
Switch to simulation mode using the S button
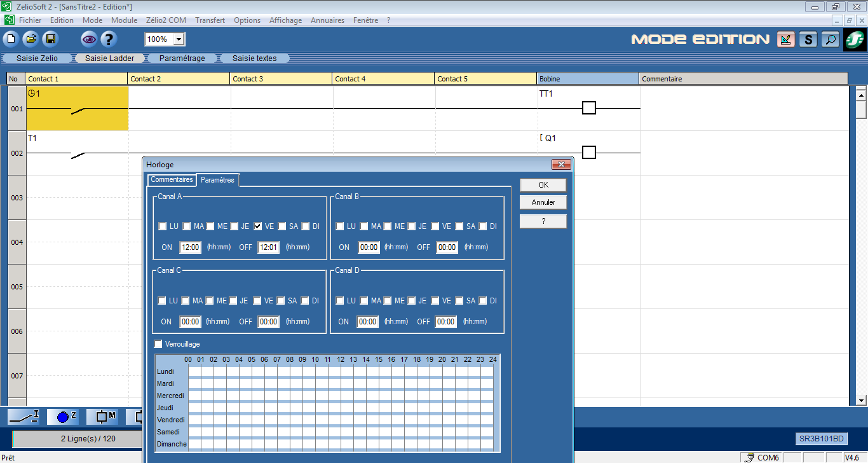[808, 39]
